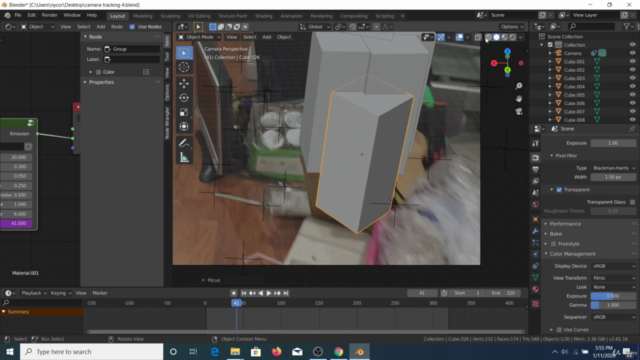
Task: Toggle camera view icon in viewport
Action: 519,111
